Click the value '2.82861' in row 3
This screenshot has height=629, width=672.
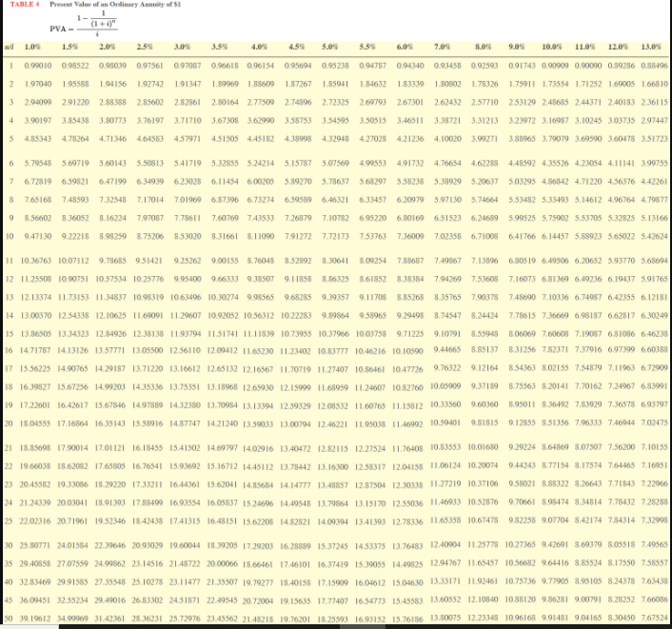[188, 103]
